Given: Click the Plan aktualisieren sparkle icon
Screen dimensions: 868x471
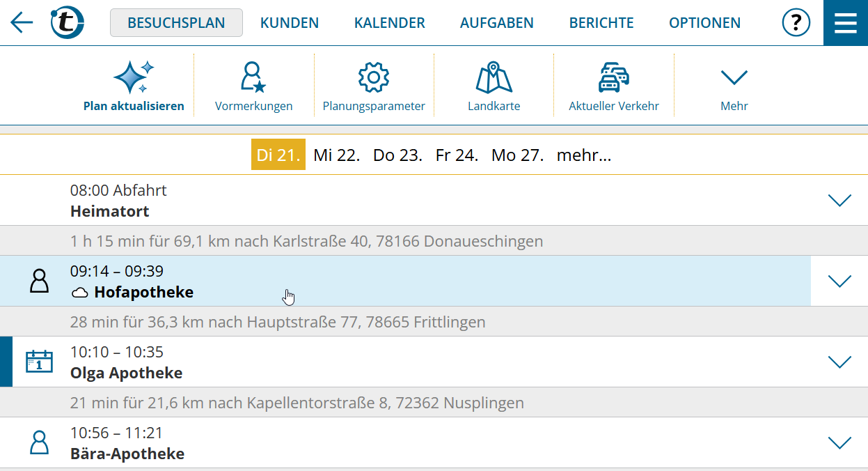Looking at the screenshot, I should [x=134, y=77].
